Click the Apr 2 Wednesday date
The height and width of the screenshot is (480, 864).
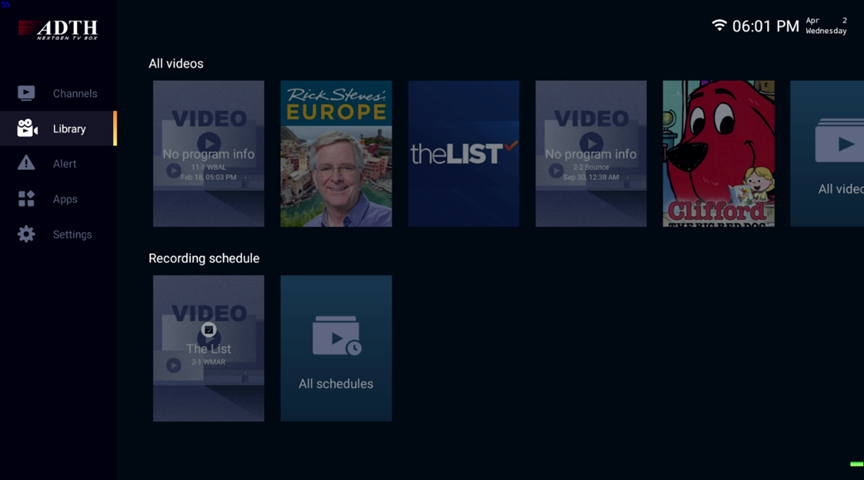(x=826, y=26)
